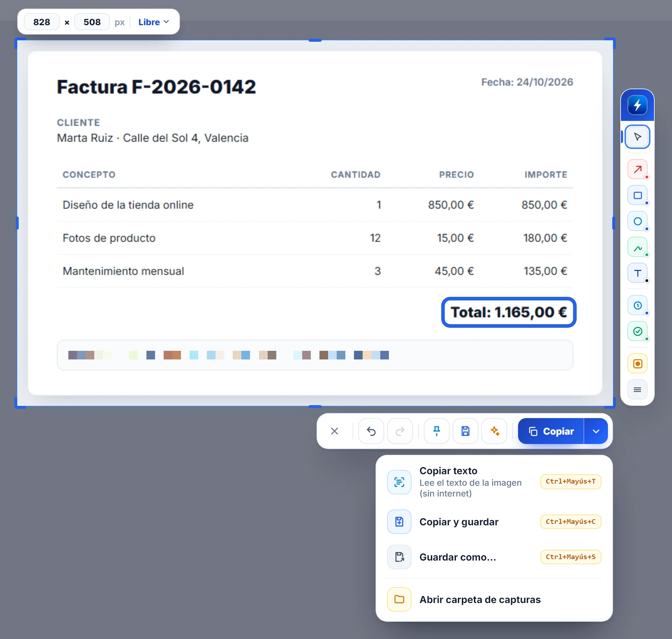The height and width of the screenshot is (639, 672).
Task: Pick the freehand pen tool
Action: (637, 247)
